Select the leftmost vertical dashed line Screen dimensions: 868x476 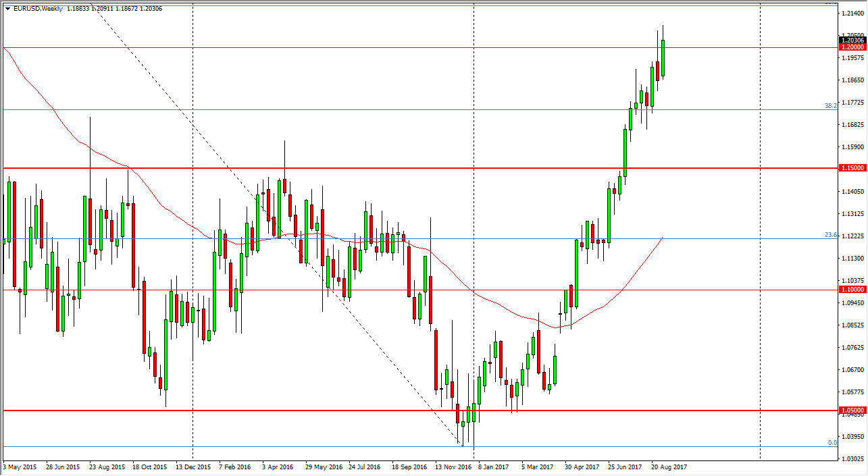194,236
